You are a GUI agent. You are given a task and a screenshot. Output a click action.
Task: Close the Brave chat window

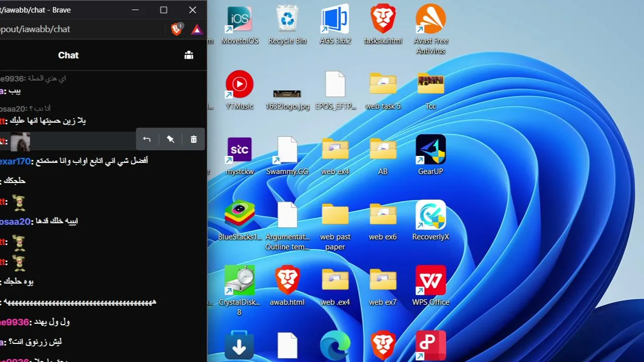click(x=193, y=10)
